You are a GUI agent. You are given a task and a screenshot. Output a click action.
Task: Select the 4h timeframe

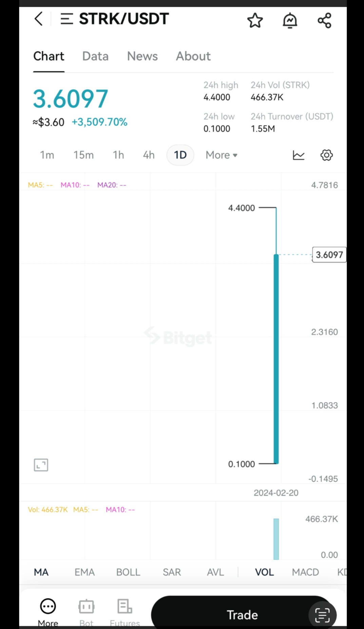click(x=149, y=155)
